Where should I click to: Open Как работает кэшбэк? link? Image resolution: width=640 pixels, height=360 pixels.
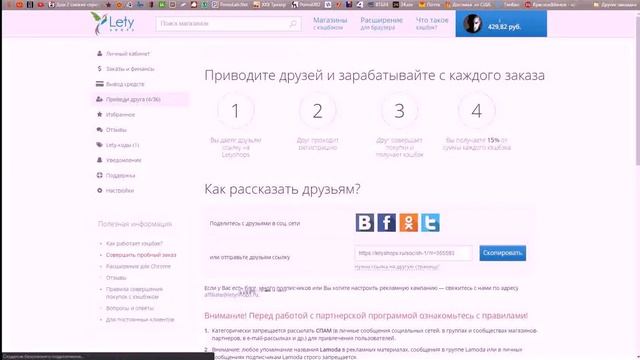(134, 243)
